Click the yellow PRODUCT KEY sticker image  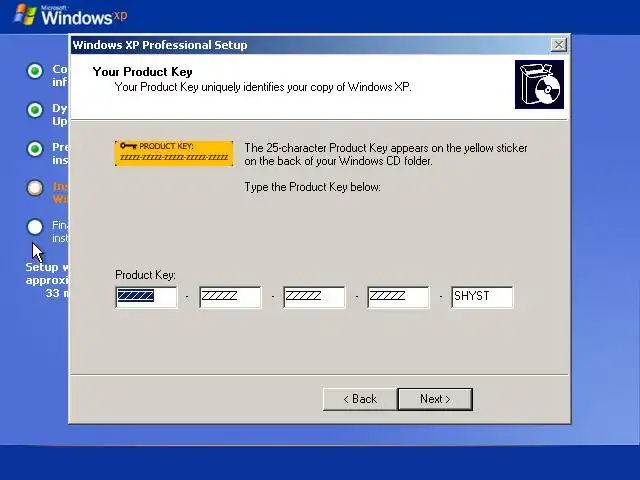[x=174, y=153]
